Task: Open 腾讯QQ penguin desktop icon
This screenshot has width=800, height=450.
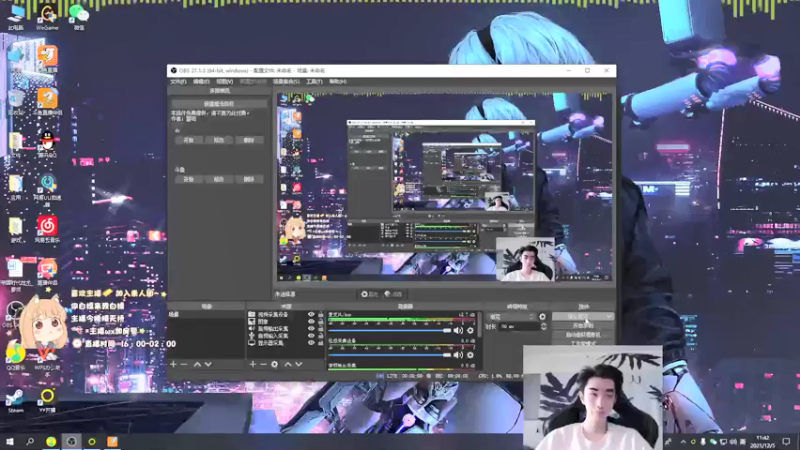Action: (x=47, y=144)
